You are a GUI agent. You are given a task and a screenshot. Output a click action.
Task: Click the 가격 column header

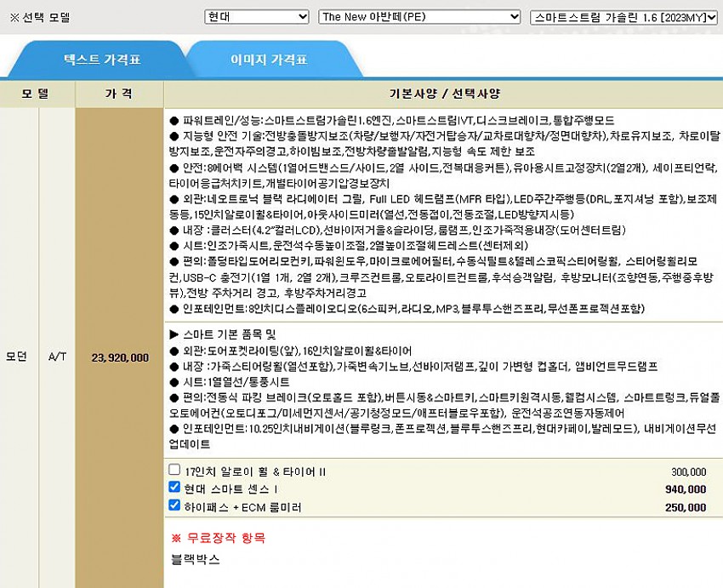pos(119,93)
